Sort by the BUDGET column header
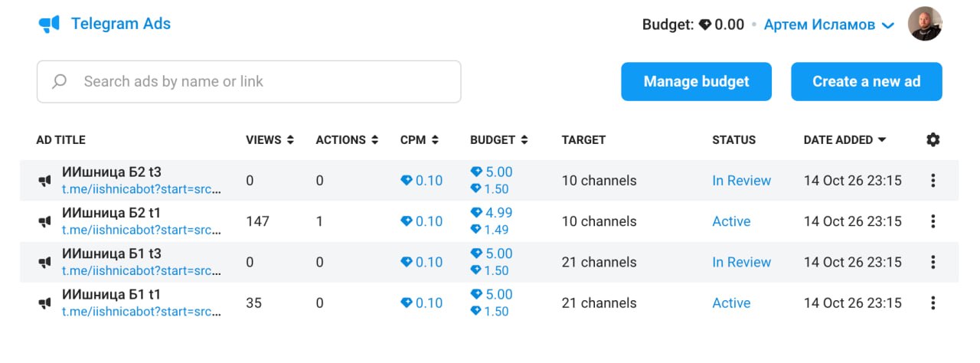980x363 pixels. [x=499, y=140]
